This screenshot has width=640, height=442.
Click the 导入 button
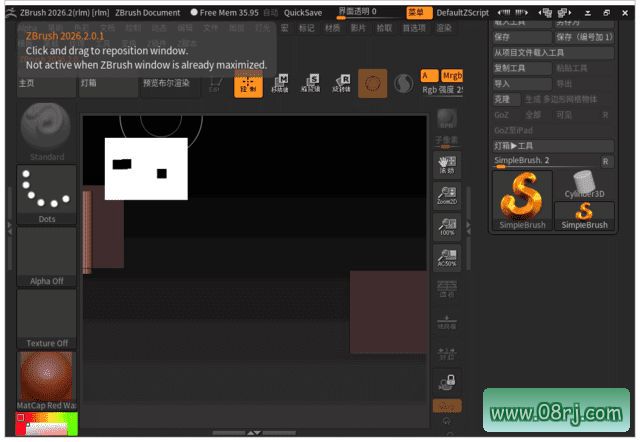(522, 84)
